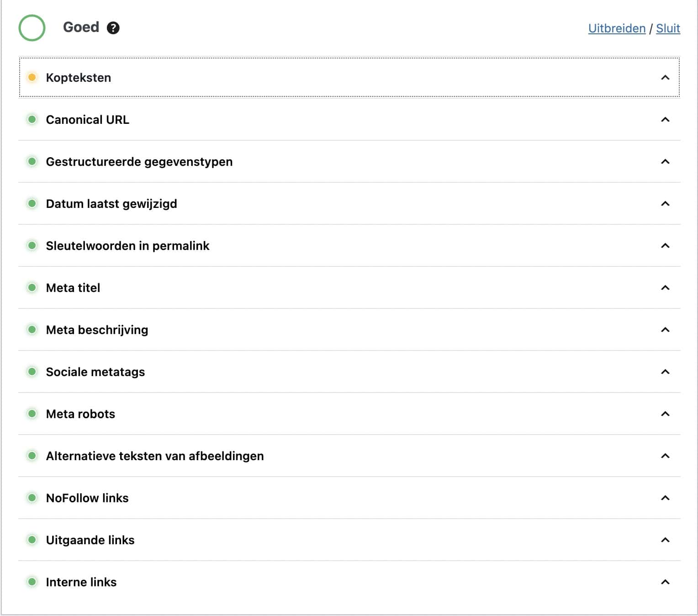The height and width of the screenshot is (616, 698).
Task: Click the help question mark icon beside Goed
Action: tap(113, 28)
